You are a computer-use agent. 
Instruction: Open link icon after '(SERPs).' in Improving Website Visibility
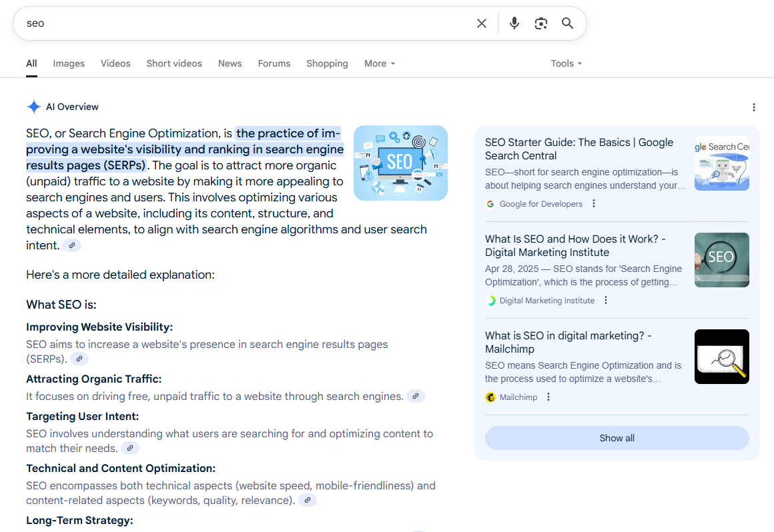tap(79, 359)
